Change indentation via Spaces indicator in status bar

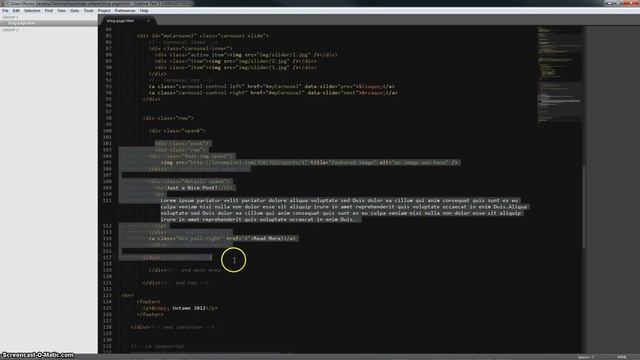[586, 357]
